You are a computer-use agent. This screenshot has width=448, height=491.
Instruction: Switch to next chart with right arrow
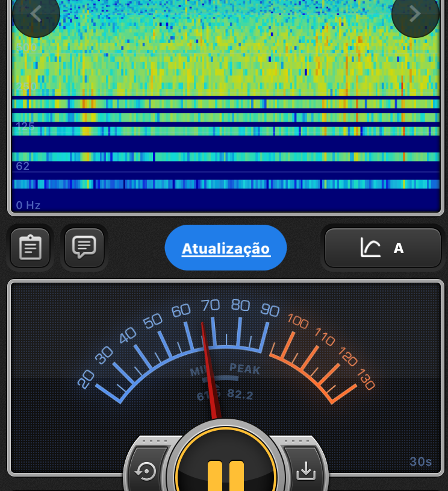point(415,14)
